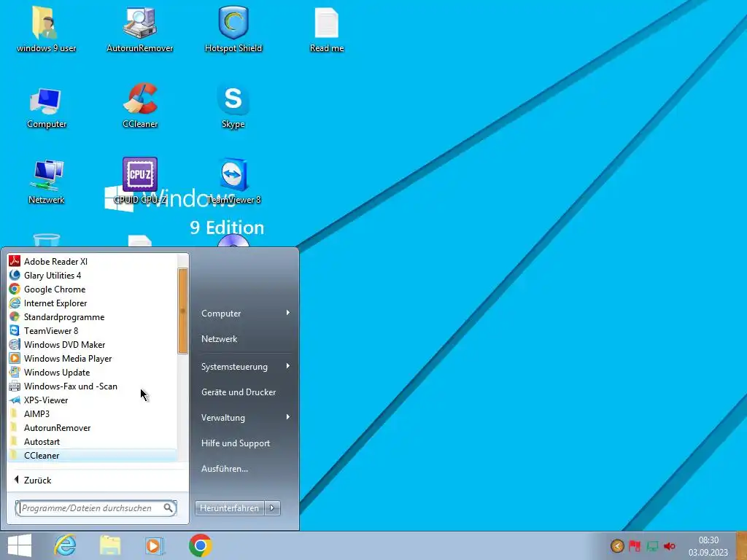Launch TeamViewer 8 from the Start menu list
The image size is (747, 560).
[92, 330]
